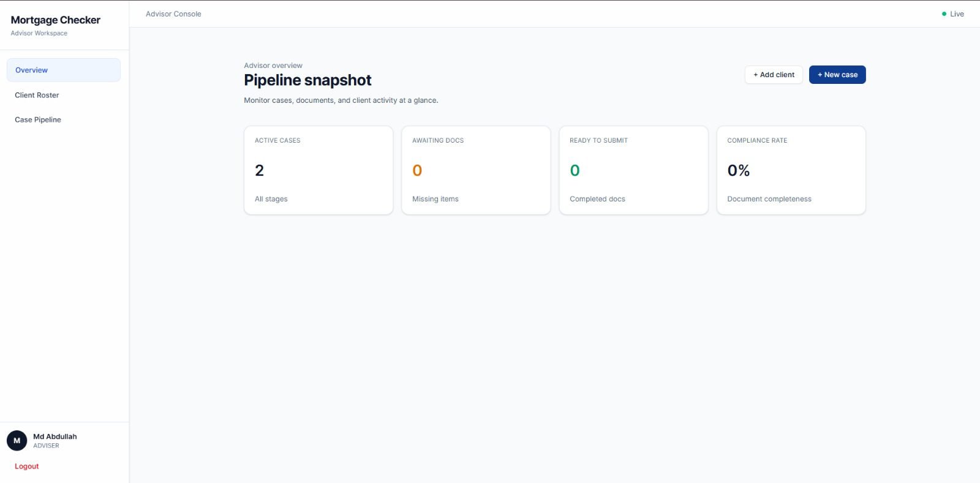Click the Active Cases number 2
980x483 pixels.
coord(259,171)
